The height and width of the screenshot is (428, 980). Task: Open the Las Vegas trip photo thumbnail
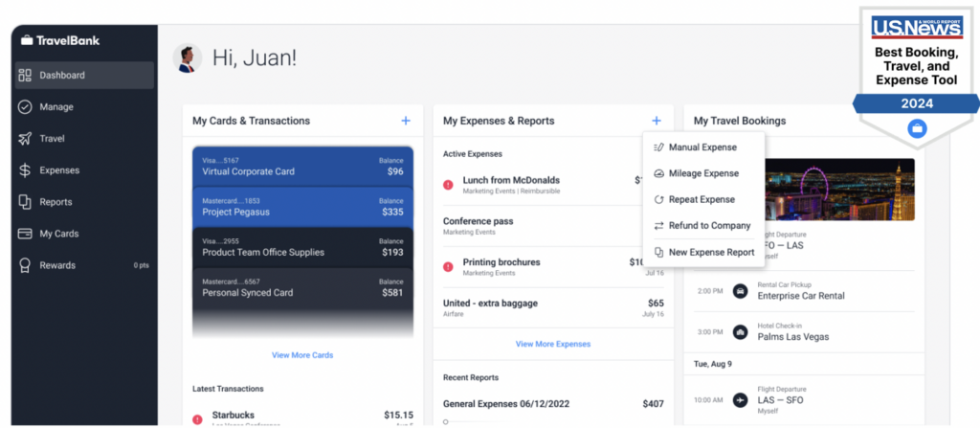click(x=839, y=189)
